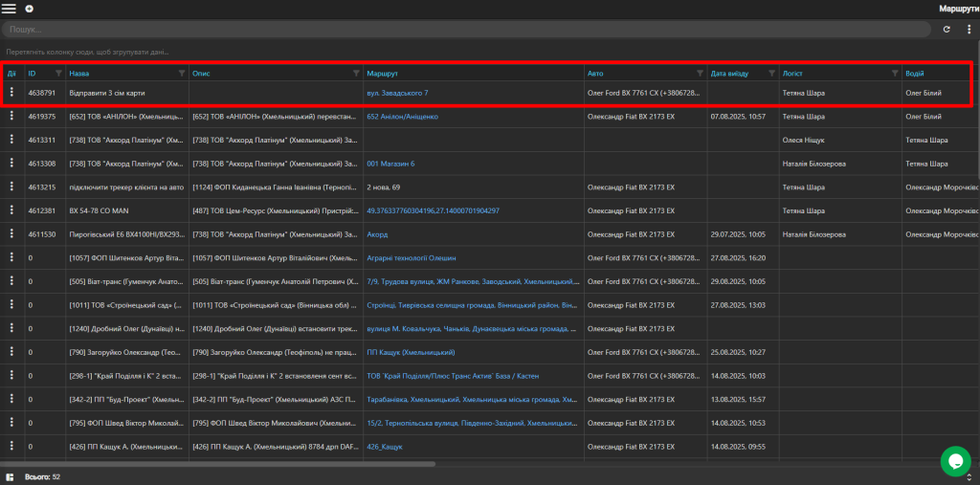Click the column chooser icon beside Всього
This screenshot has height=485, width=980.
pos(10,477)
